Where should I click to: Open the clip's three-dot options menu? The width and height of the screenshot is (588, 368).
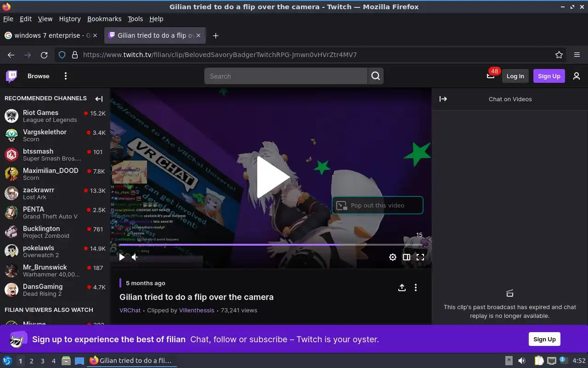click(416, 287)
